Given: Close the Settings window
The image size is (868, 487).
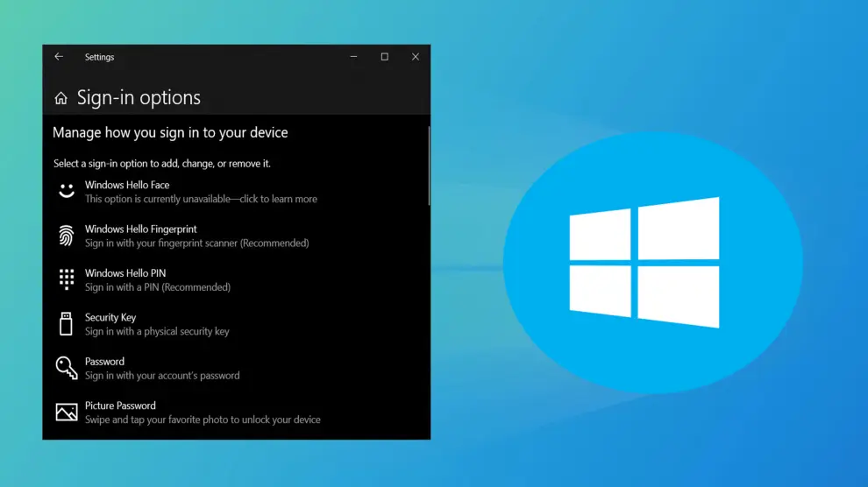Looking at the screenshot, I should point(415,57).
